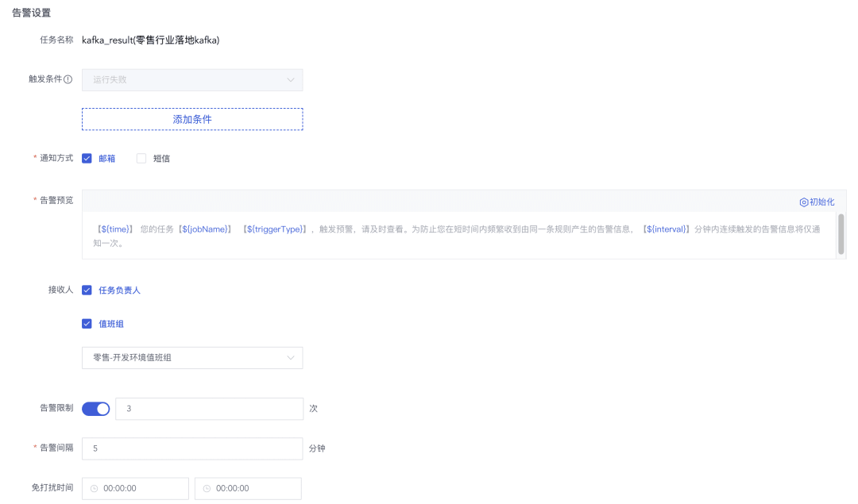This screenshot has width=858, height=504.
Task: Uncheck the 任务负责人 recipient checkbox
Action: 87,290
